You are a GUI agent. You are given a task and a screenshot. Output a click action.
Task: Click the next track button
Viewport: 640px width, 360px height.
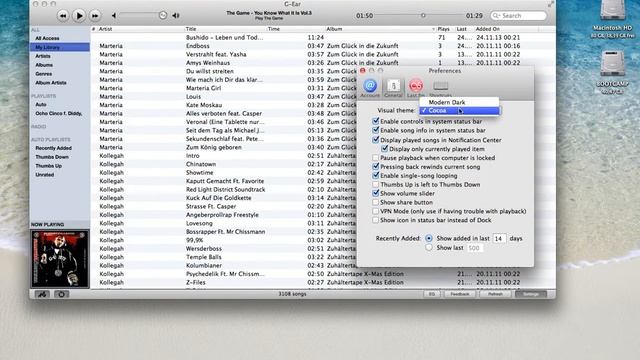click(x=95, y=16)
